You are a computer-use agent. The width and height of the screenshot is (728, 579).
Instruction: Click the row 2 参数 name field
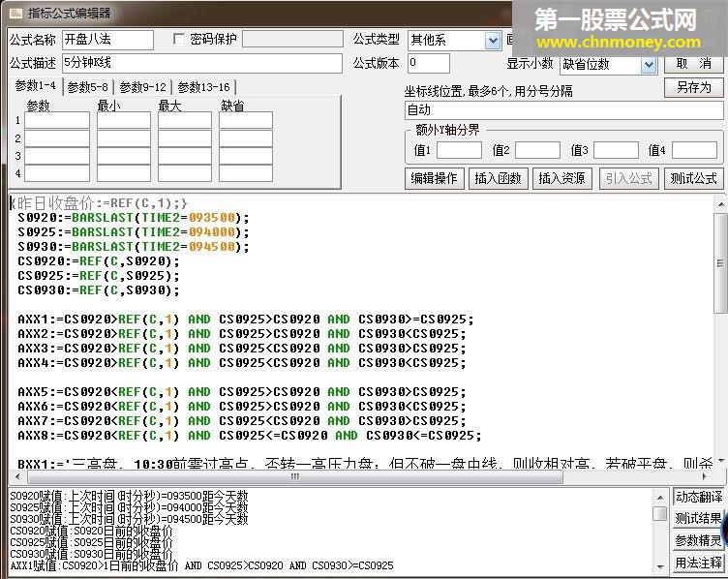57,137
